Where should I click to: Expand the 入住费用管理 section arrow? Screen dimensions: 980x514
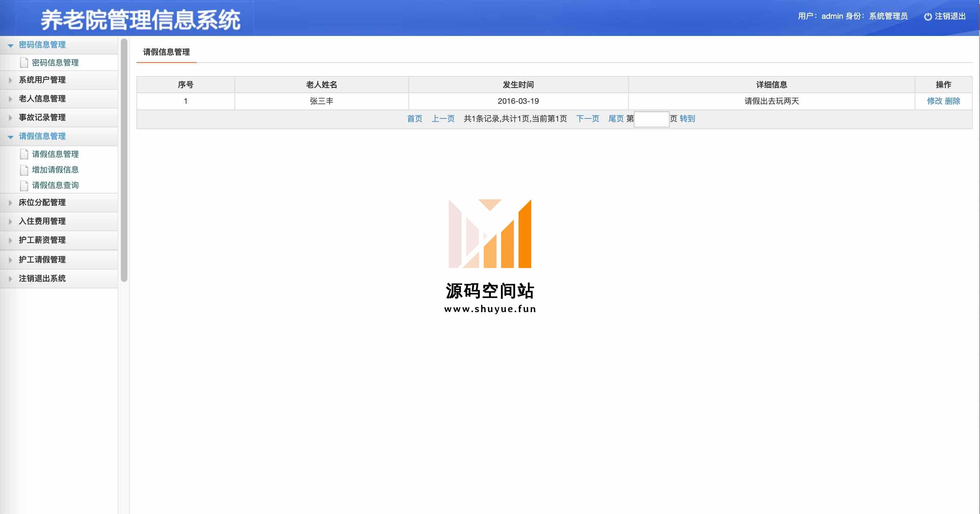click(11, 221)
